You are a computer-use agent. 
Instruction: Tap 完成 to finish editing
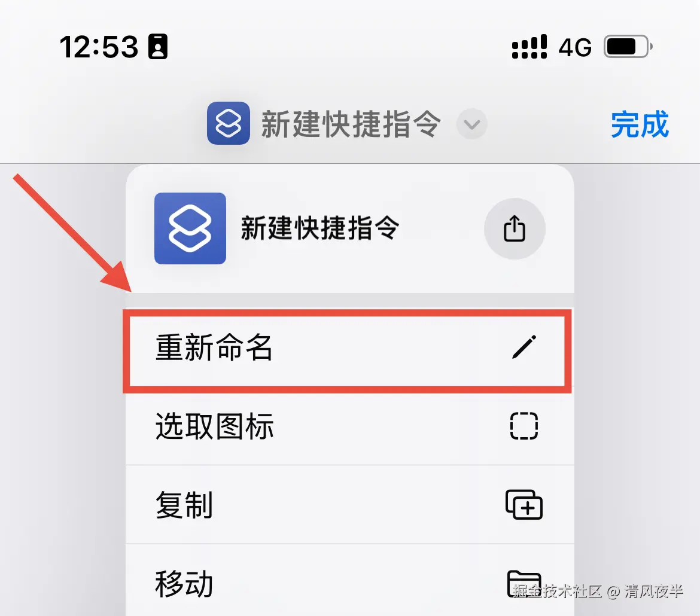pos(640,124)
